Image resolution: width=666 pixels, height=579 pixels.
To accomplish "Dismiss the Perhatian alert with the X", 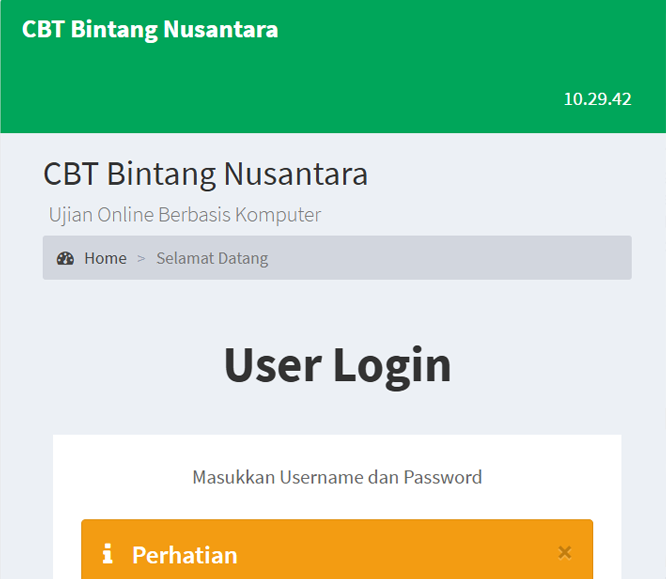I will (564, 552).
